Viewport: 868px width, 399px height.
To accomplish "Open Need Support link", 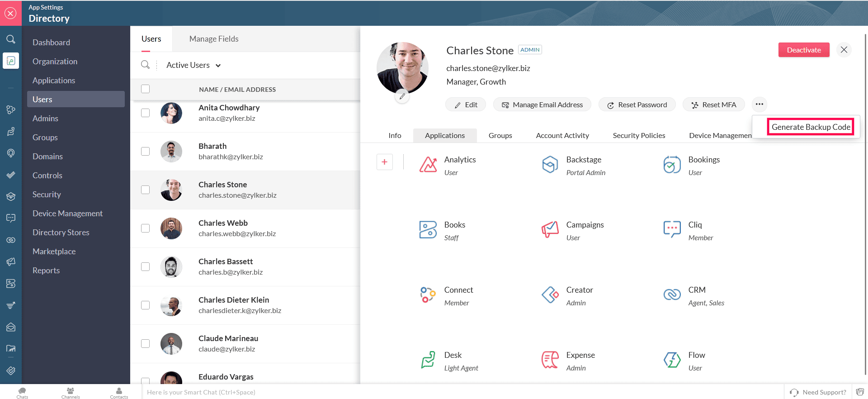I will point(824,392).
